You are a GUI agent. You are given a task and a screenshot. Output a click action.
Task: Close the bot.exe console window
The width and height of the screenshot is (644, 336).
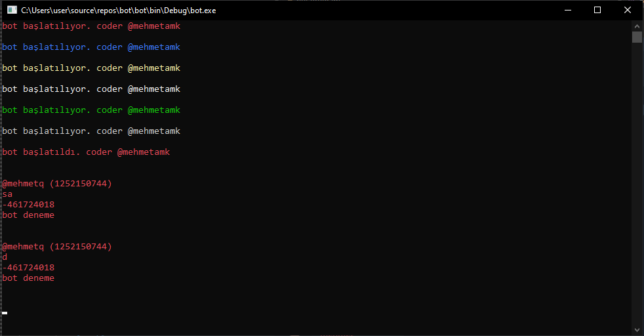(628, 10)
